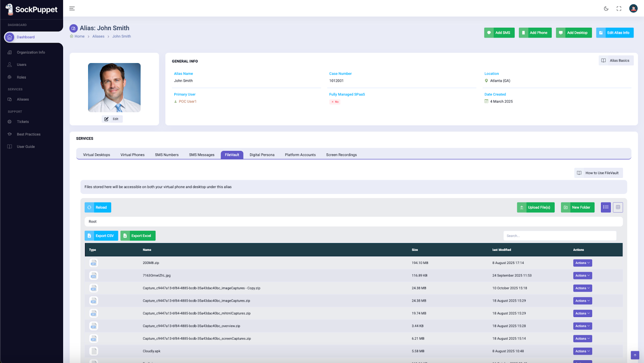Click the FileVault search field
The image size is (644, 363).
click(x=559, y=236)
